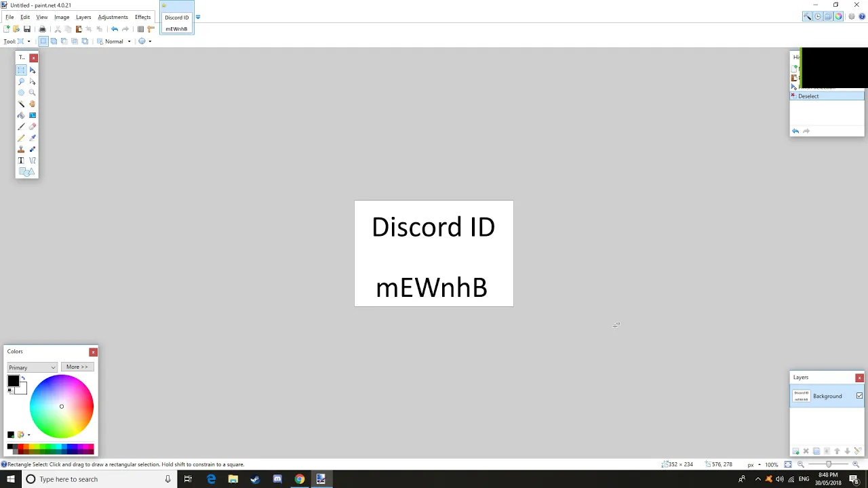Select the Text tool

tap(21, 161)
